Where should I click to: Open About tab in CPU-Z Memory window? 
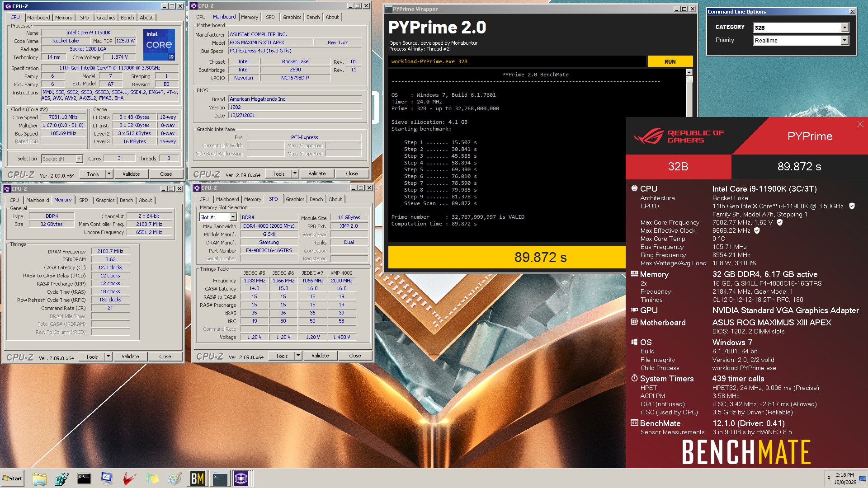pyautogui.click(x=145, y=200)
